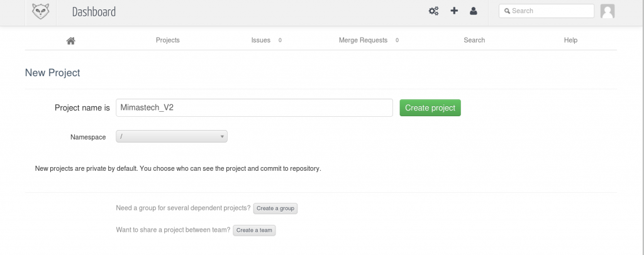Click 'Want to share a project between team?' text
The height and width of the screenshot is (255, 644).
coord(174,230)
